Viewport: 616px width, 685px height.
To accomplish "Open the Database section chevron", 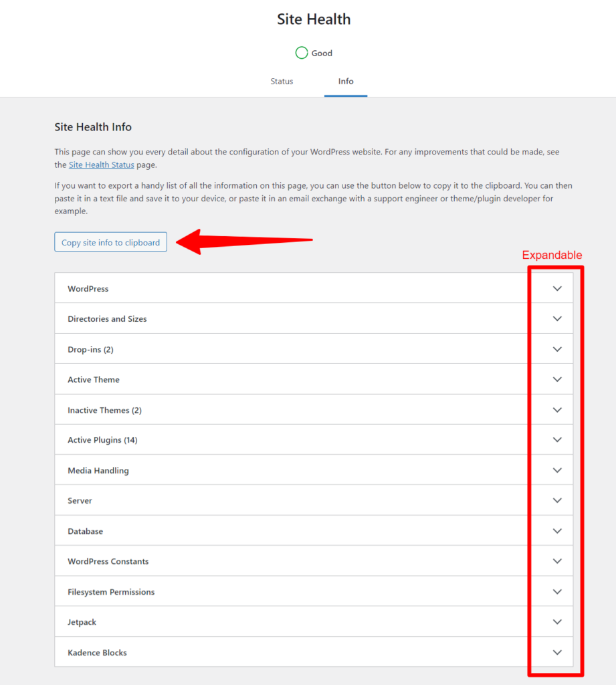I will pyautogui.click(x=557, y=530).
